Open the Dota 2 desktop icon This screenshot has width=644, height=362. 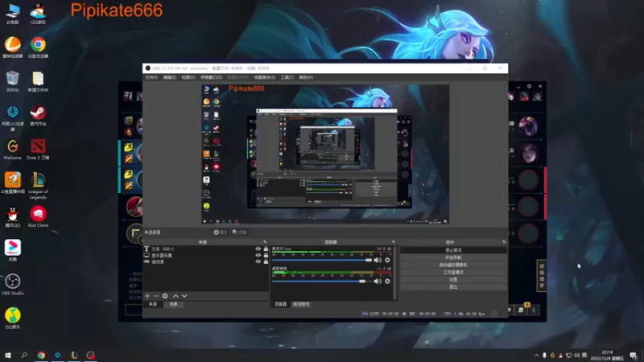[38, 150]
